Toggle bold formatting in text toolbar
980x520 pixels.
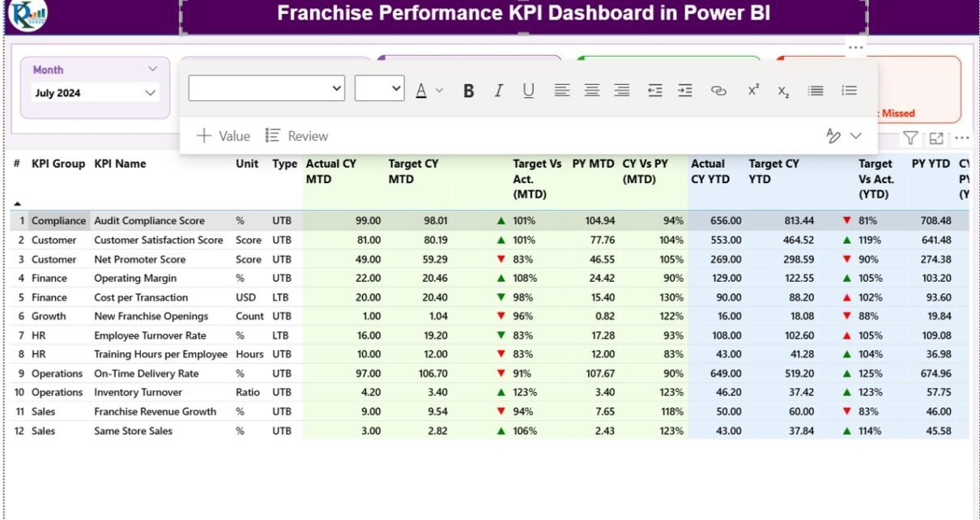(468, 91)
